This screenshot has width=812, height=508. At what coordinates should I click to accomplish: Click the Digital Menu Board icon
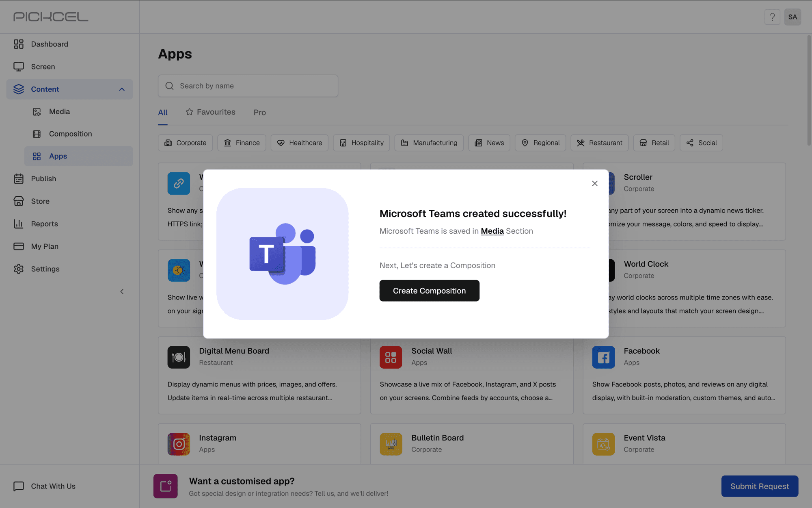(179, 357)
